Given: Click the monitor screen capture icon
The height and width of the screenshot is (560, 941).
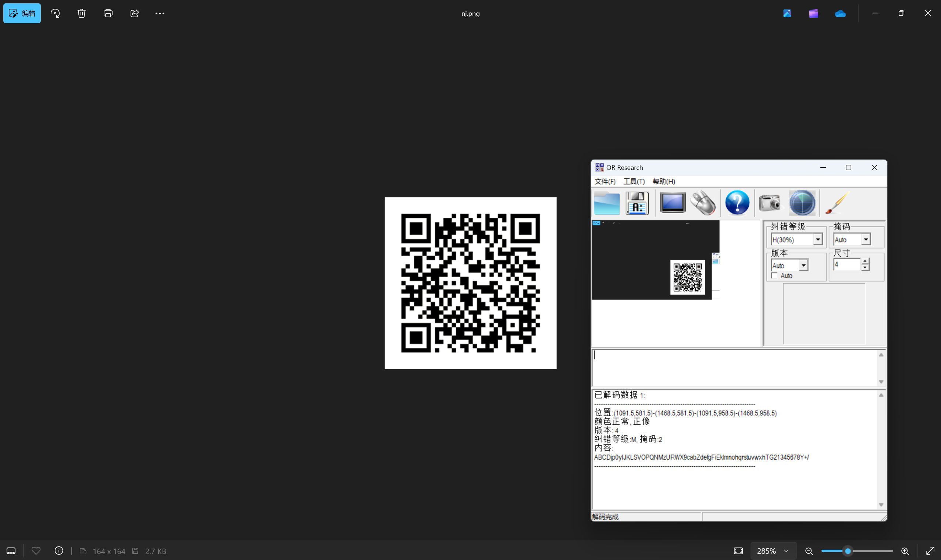Looking at the screenshot, I should coord(672,203).
